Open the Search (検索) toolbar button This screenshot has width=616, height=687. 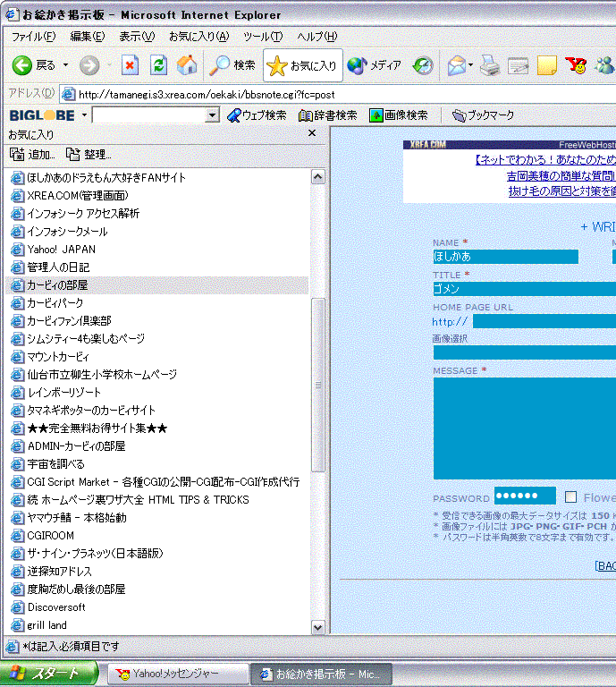(x=232, y=65)
